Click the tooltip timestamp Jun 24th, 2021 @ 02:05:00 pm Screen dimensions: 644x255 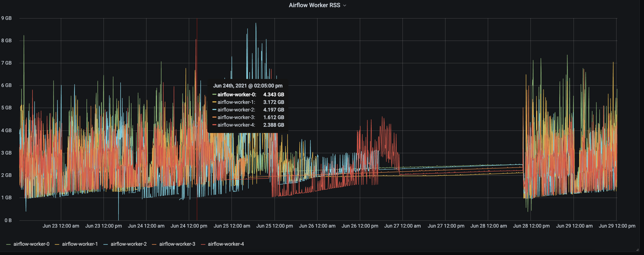pyautogui.click(x=248, y=86)
